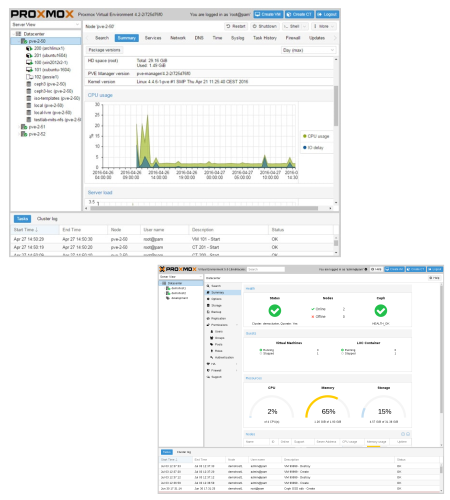Viewport: 450px width, 500px height.
Task: Toggle IO delay series in chart legend
Action: point(313,148)
